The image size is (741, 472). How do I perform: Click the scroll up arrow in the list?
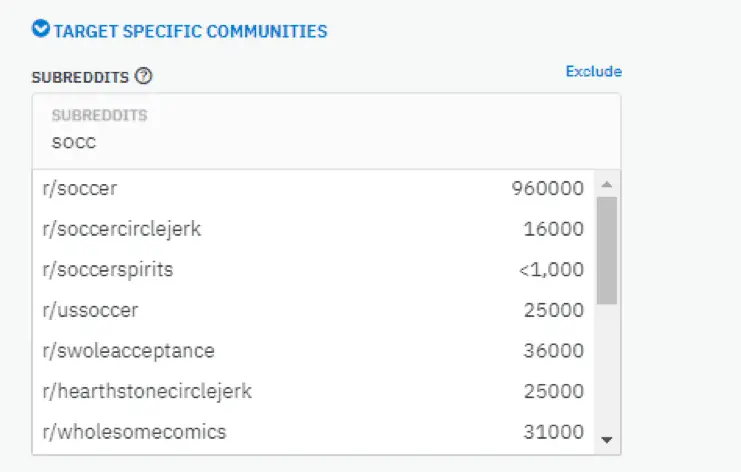(607, 184)
